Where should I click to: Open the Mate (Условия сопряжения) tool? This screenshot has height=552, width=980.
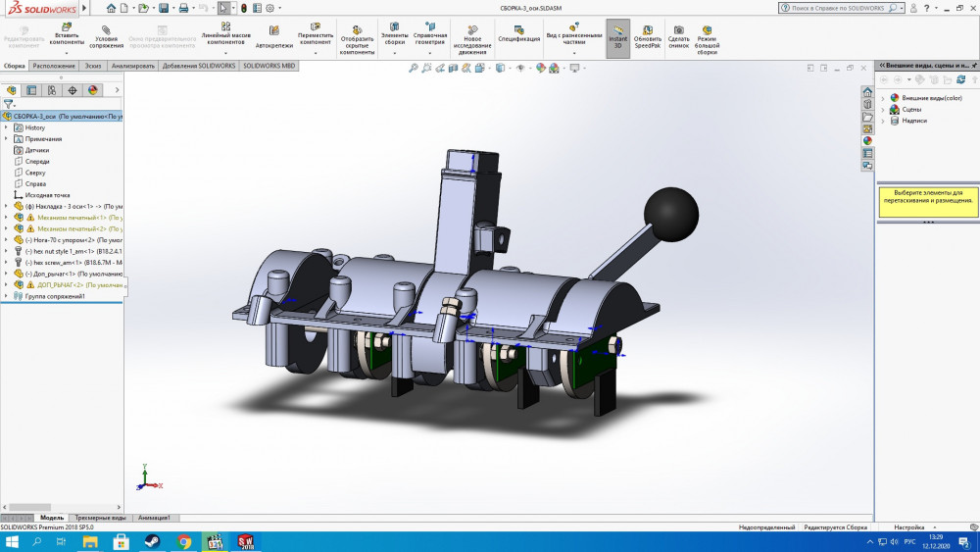[106, 29]
